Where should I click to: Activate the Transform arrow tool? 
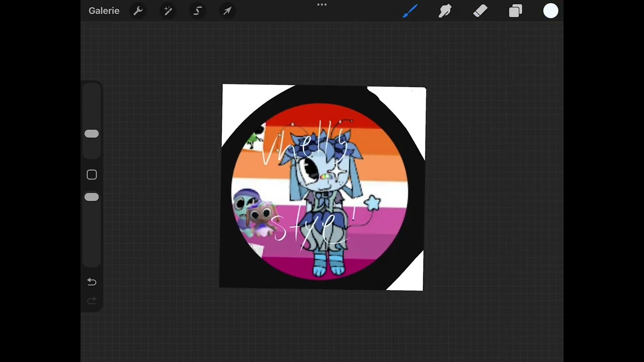pyautogui.click(x=227, y=11)
